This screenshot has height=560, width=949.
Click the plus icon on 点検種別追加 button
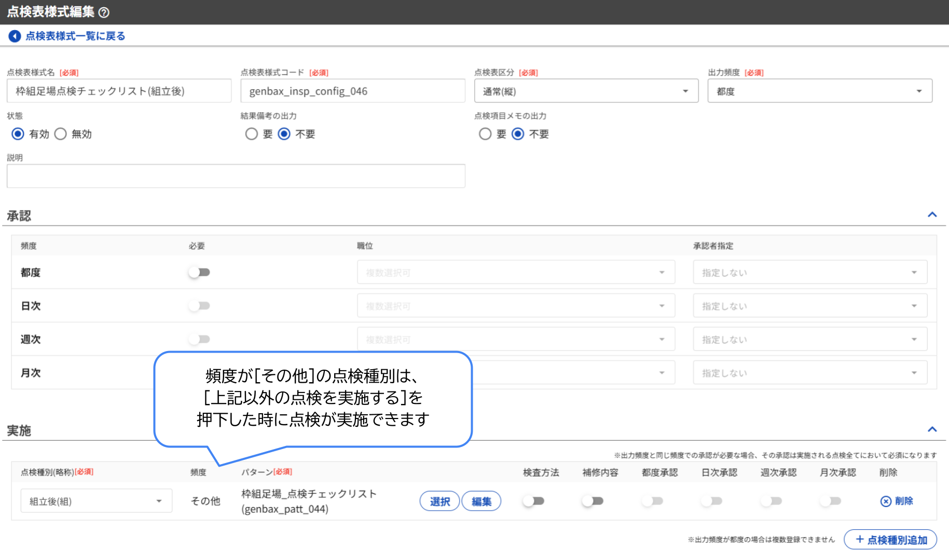[x=860, y=539]
